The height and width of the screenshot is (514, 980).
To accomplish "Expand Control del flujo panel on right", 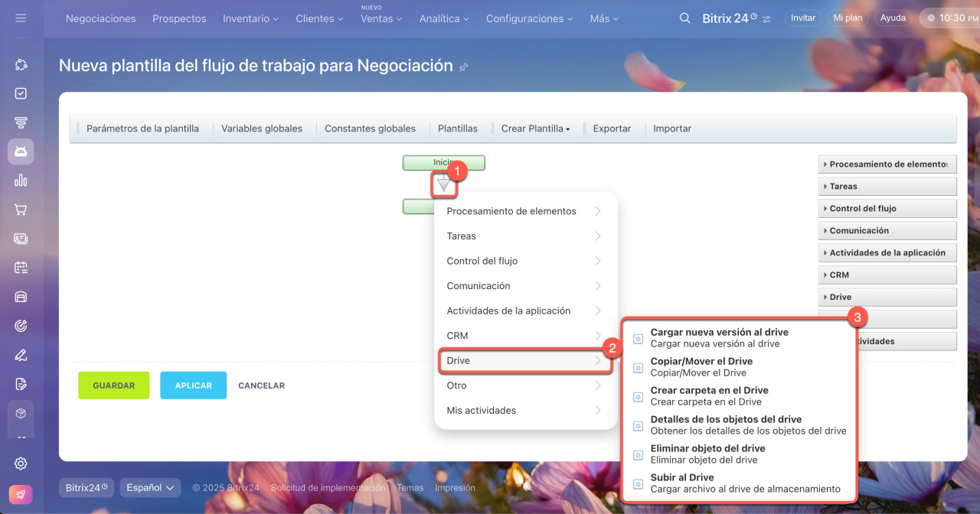I will (887, 208).
